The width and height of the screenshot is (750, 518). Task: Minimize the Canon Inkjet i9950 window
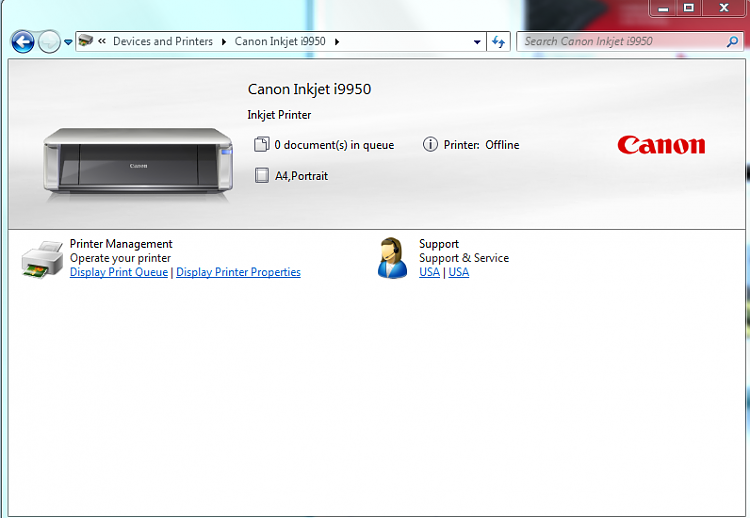point(663,8)
